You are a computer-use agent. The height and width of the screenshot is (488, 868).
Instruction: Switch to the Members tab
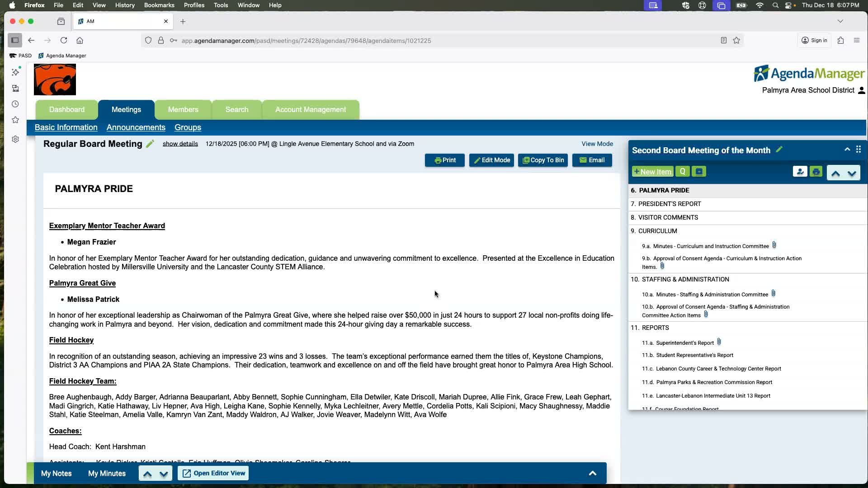(x=183, y=110)
